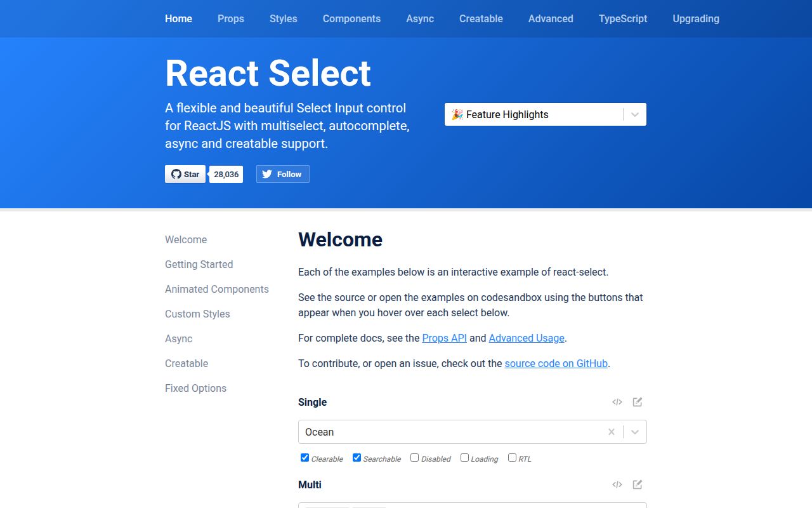The height and width of the screenshot is (508, 812).
Task: Jump to Creatable in the sidebar
Action: point(187,363)
